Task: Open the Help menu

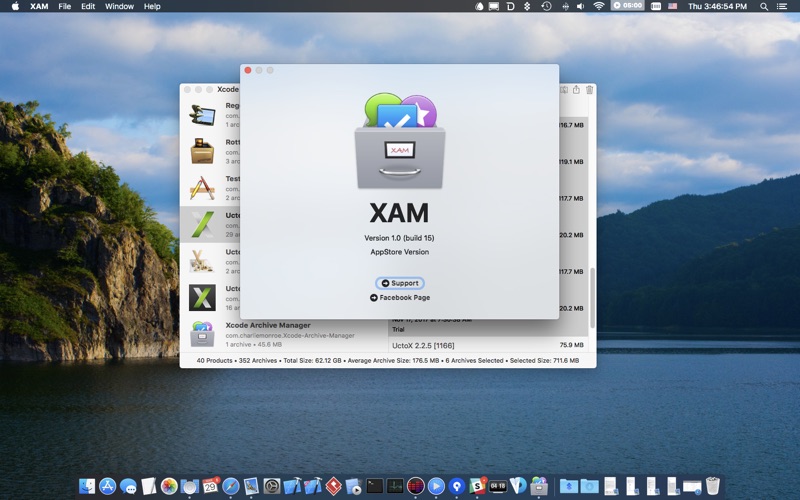Action: (152, 6)
